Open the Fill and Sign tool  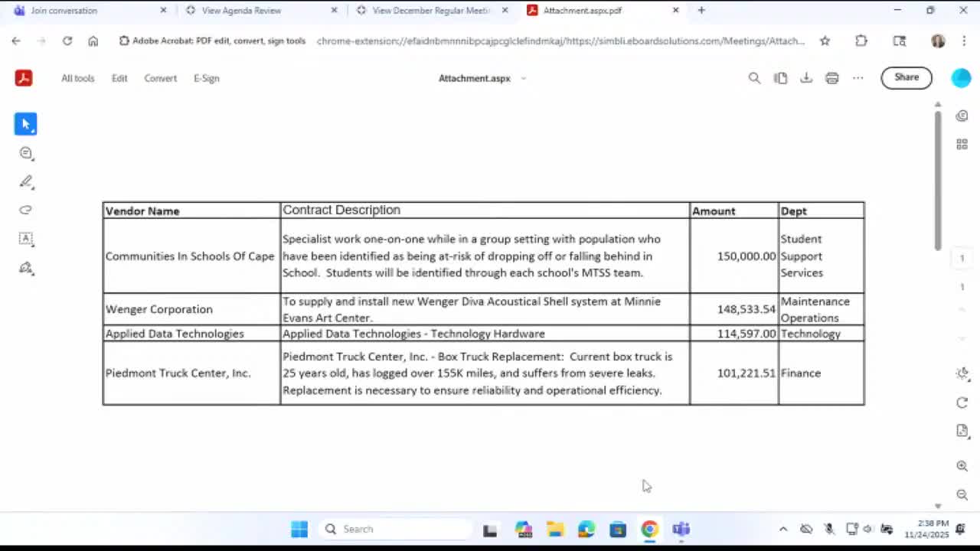click(x=25, y=267)
